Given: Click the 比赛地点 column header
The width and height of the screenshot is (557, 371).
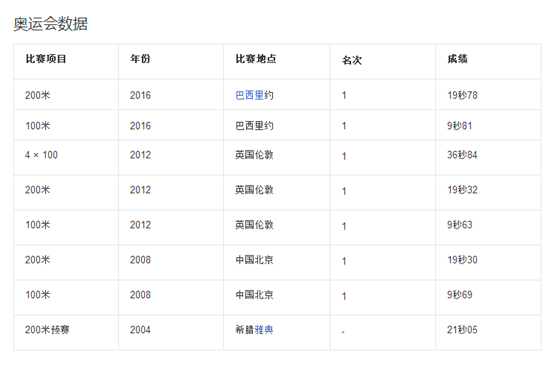Looking at the screenshot, I should click(x=256, y=59).
